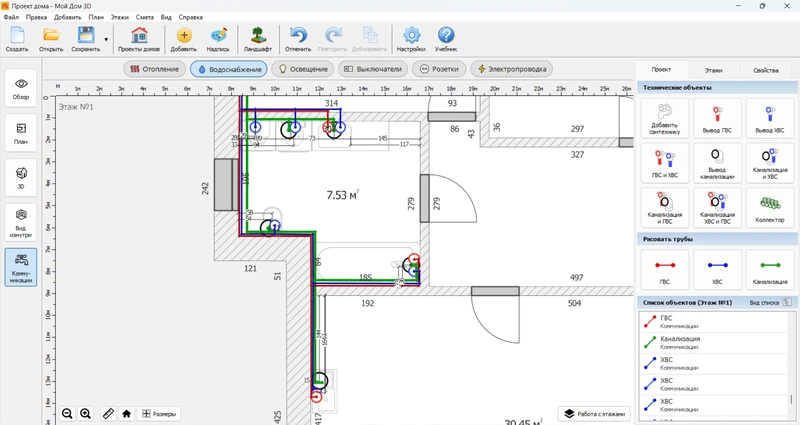Open the Правка menu
Viewport: 800px width, 425px height.
36,17
